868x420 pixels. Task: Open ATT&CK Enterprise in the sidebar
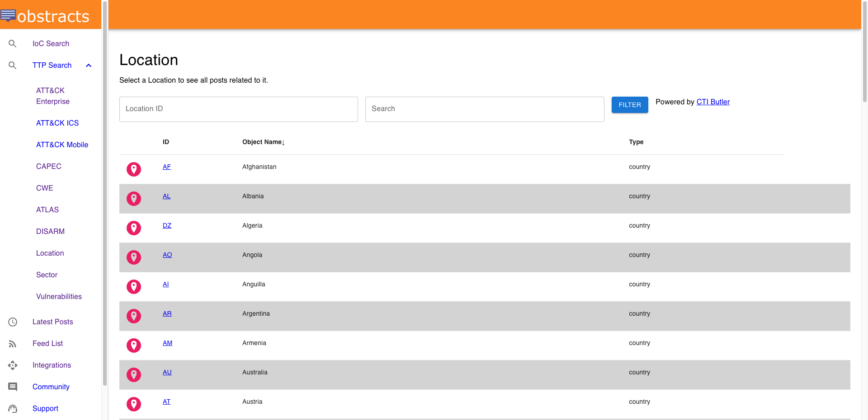click(x=53, y=96)
